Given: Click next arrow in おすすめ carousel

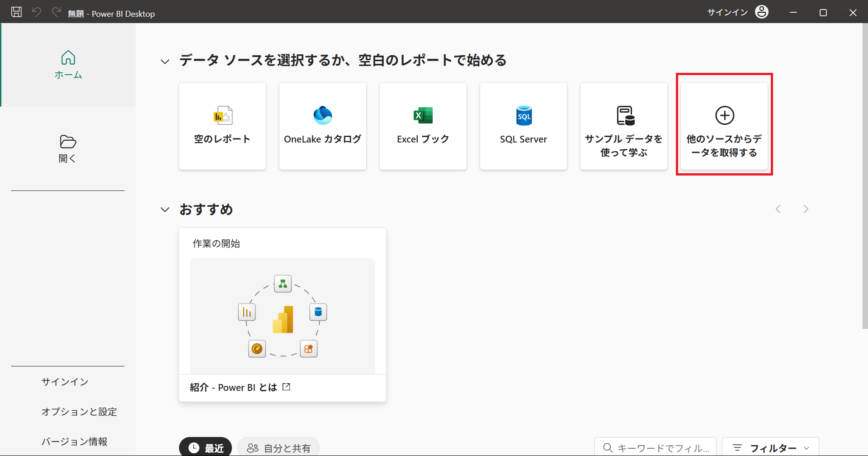Looking at the screenshot, I should [x=806, y=209].
